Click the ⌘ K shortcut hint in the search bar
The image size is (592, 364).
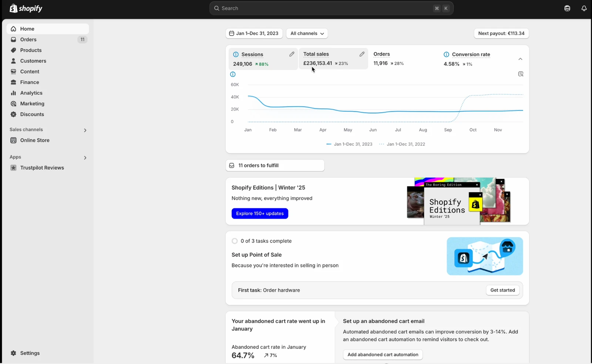[441, 8]
